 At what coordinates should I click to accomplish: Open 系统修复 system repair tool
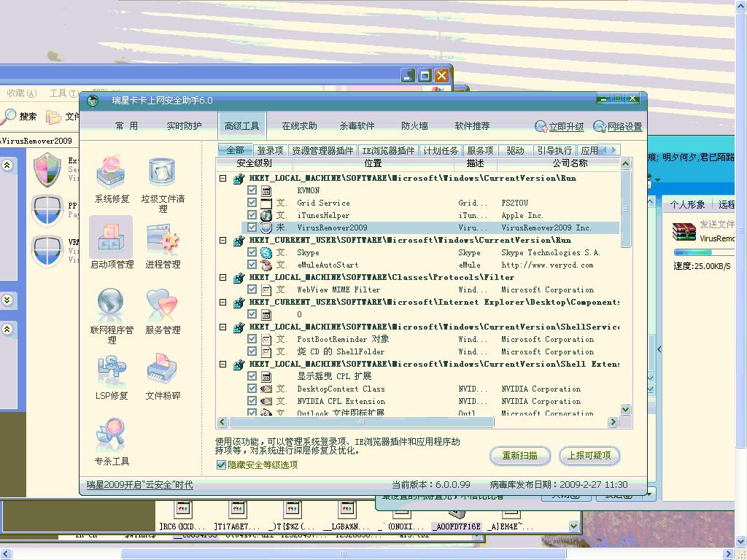click(x=112, y=180)
